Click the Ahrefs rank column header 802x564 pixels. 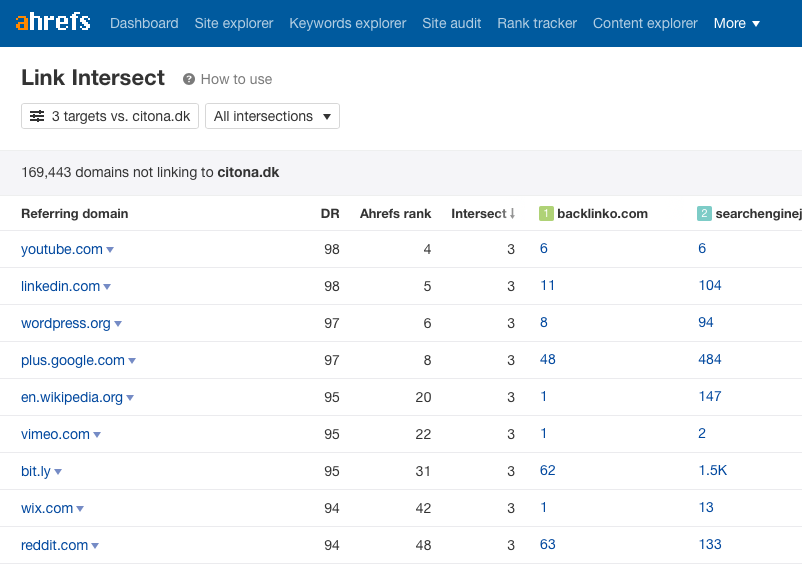click(x=395, y=214)
